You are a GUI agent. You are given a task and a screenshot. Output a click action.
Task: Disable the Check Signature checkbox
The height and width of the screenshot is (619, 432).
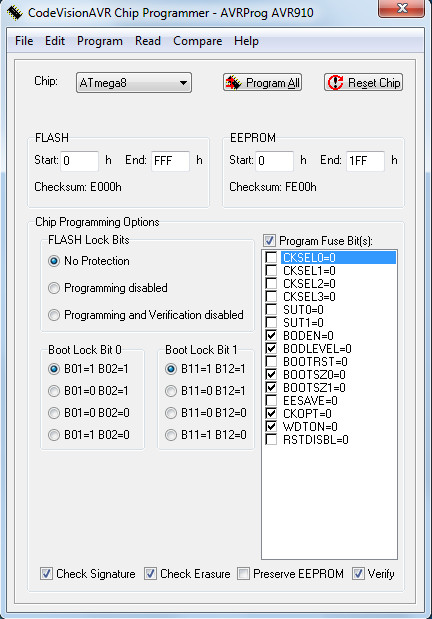46,573
